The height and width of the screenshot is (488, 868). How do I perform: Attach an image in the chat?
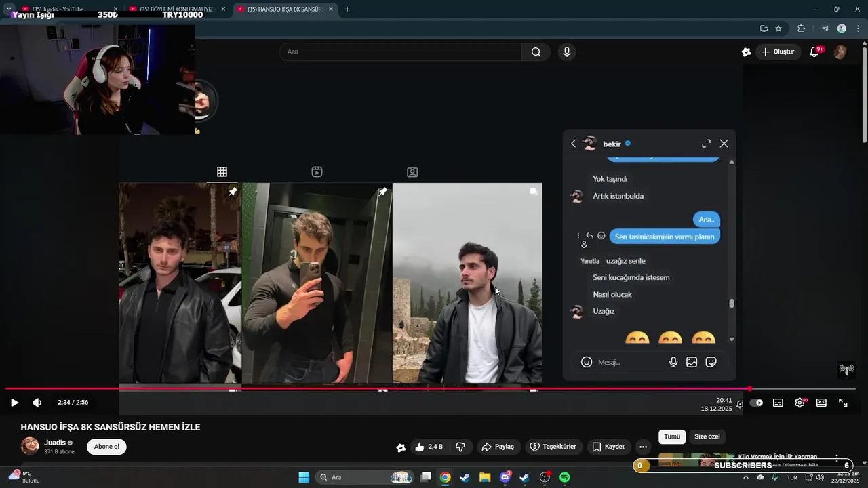692,362
